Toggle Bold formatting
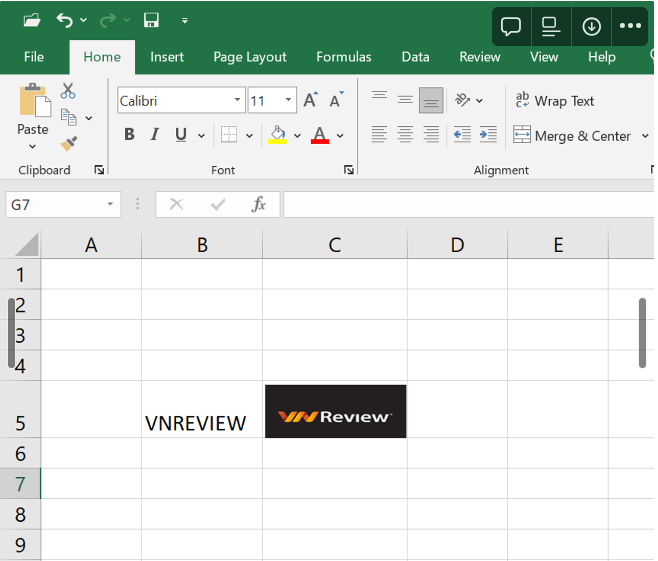Screen dimensions: 658x561 pyautogui.click(x=129, y=135)
